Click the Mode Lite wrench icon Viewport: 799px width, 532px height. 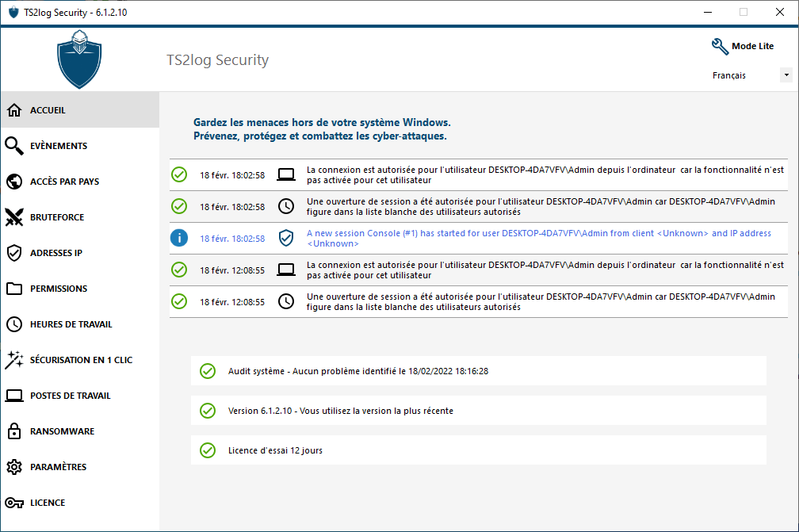720,46
